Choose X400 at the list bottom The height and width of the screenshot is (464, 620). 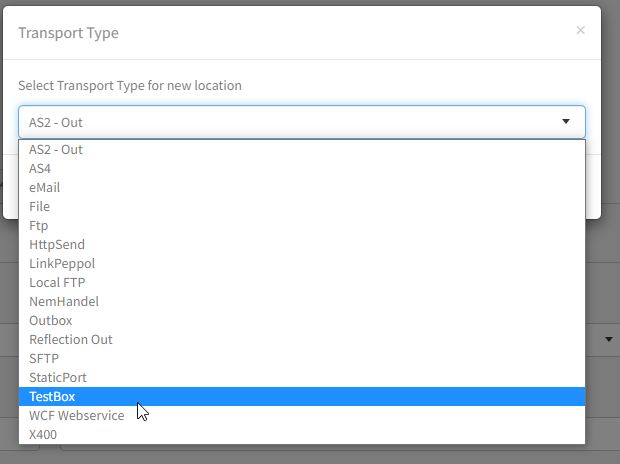[43, 435]
